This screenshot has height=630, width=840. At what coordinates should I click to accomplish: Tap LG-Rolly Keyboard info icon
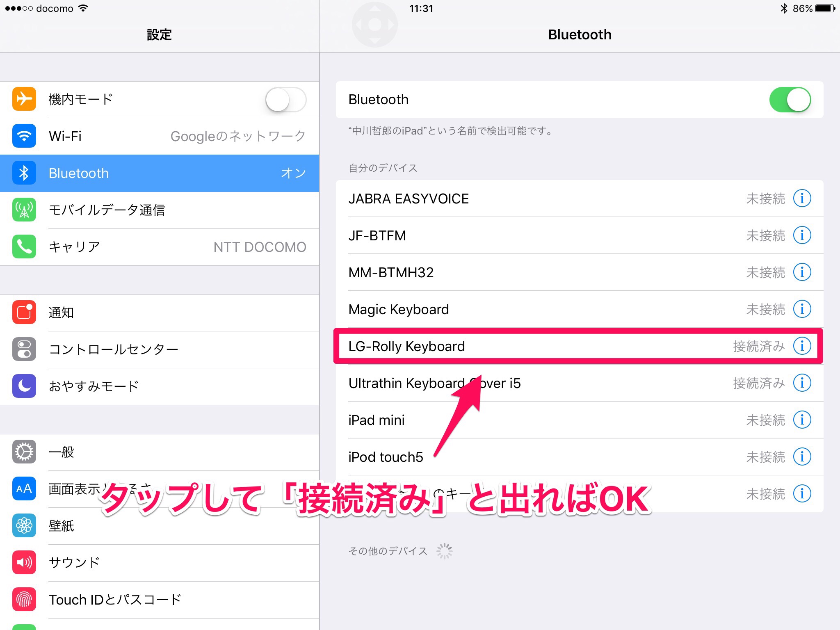pos(802,346)
